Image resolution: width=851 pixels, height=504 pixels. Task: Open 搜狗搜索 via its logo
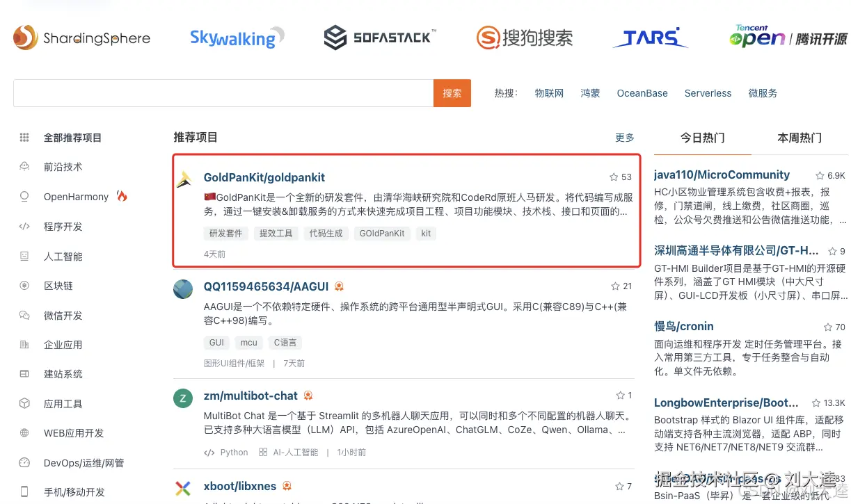pos(525,38)
